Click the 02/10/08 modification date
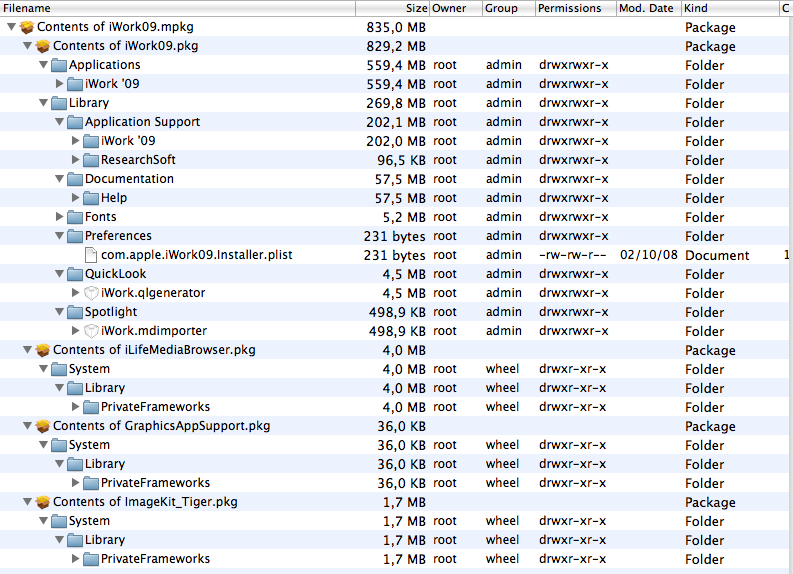The height and width of the screenshot is (574, 793). pyautogui.click(x=649, y=255)
